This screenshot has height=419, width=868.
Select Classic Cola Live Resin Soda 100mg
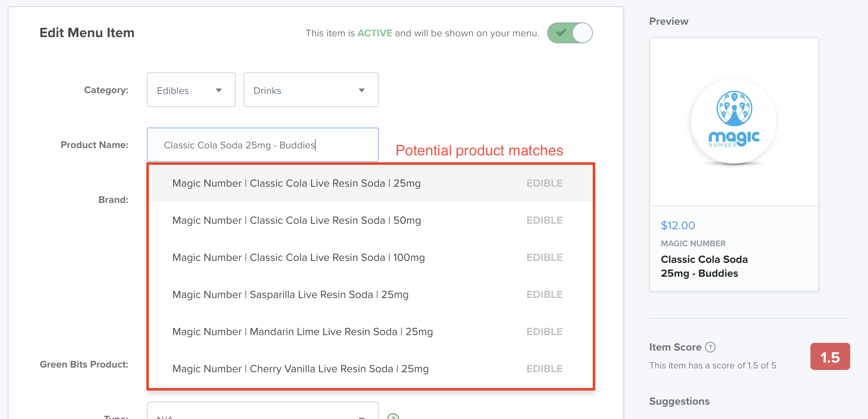(371, 257)
